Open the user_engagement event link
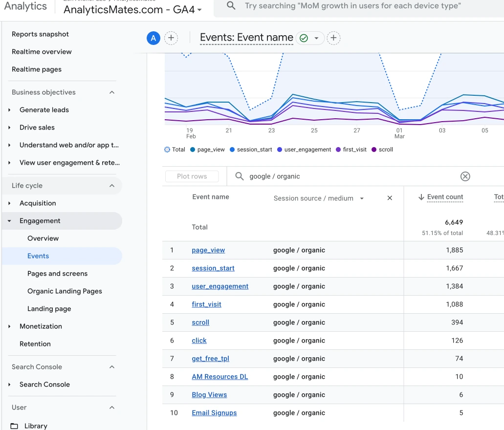 coord(220,286)
